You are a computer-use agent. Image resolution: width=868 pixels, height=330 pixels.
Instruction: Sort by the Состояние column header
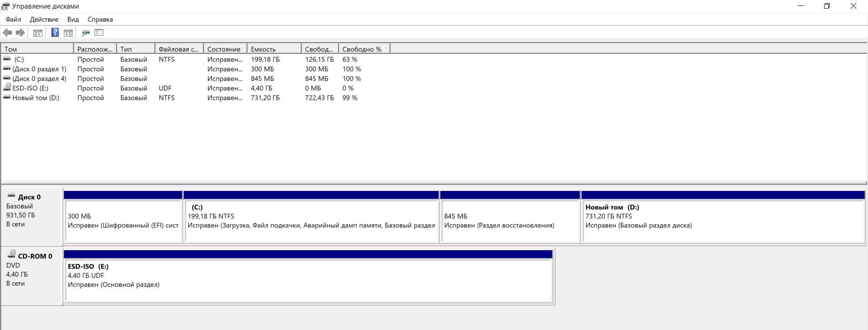click(x=225, y=49)
